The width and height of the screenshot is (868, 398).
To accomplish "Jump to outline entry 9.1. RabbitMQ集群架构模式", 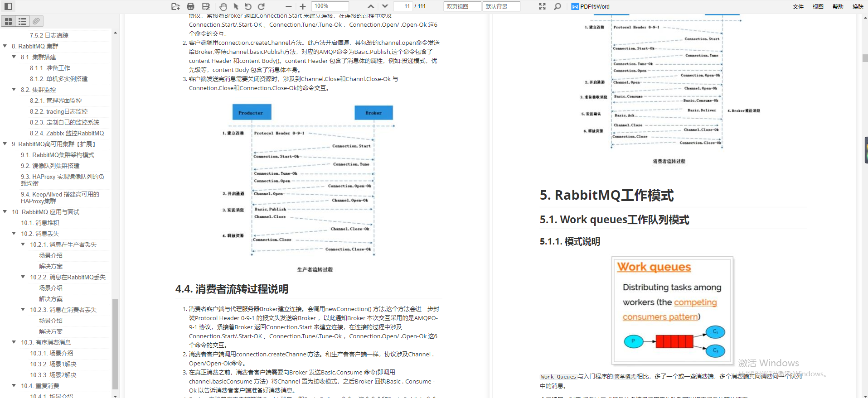I will [58, 155].
